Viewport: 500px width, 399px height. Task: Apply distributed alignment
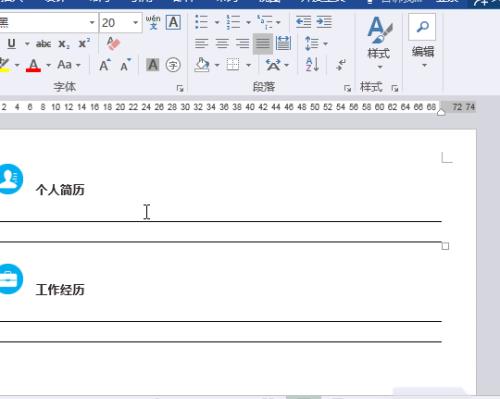pyautogui.click(x=283, y=43)
